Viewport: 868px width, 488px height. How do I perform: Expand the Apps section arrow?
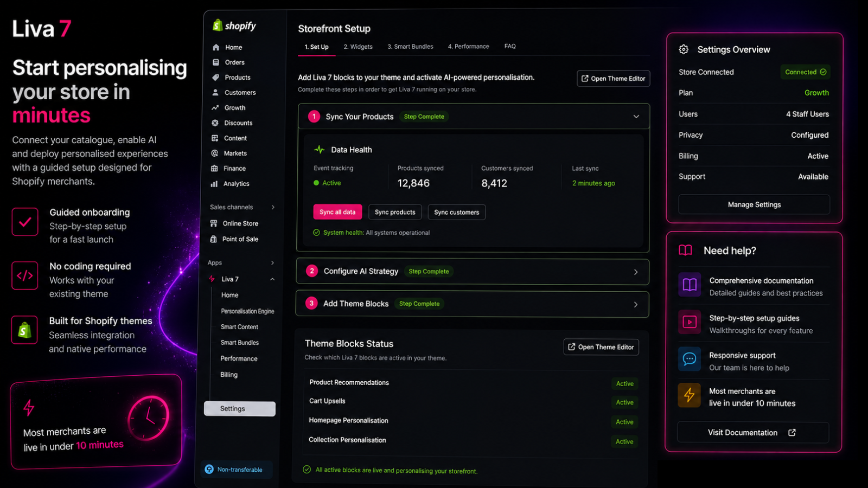tap(272, 263)
